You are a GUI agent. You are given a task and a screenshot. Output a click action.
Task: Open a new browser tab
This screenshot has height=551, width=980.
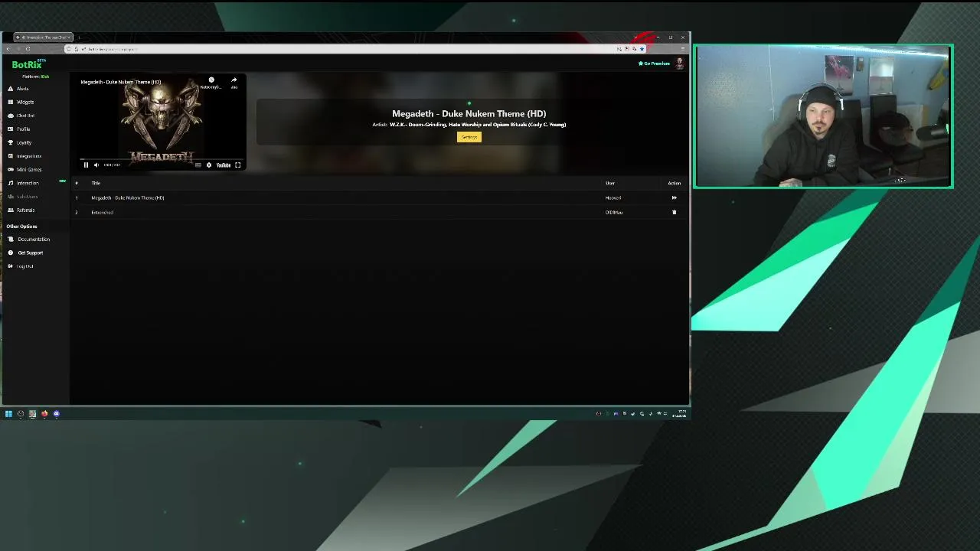click(x=79, y=37)
